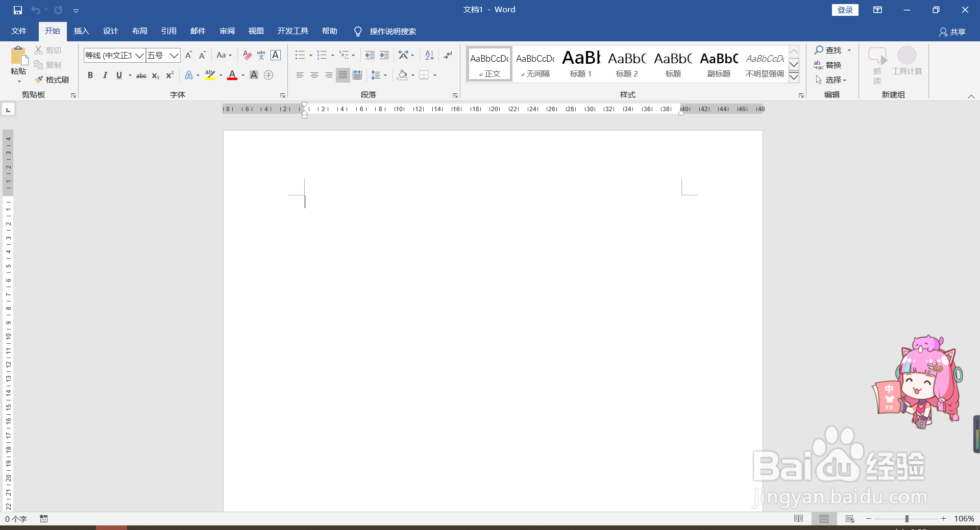Toggle Superscript formatting

[170, 75]
